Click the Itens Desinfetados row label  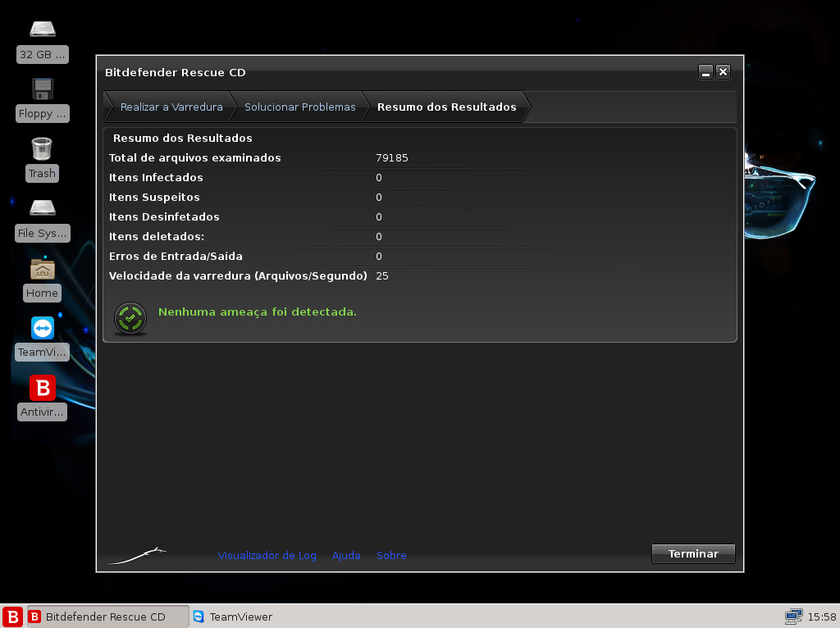pos(164,216)
